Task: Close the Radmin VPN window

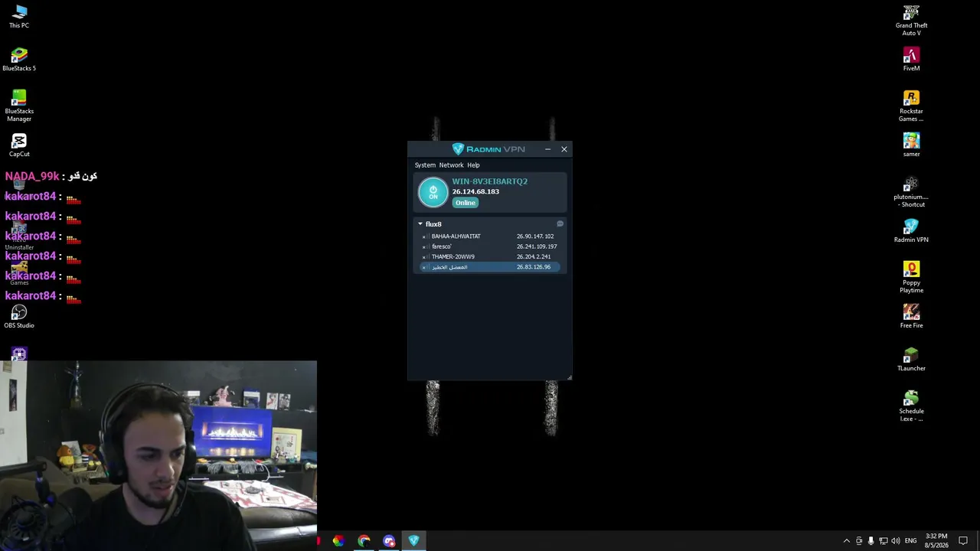Action: coord(564,149)
